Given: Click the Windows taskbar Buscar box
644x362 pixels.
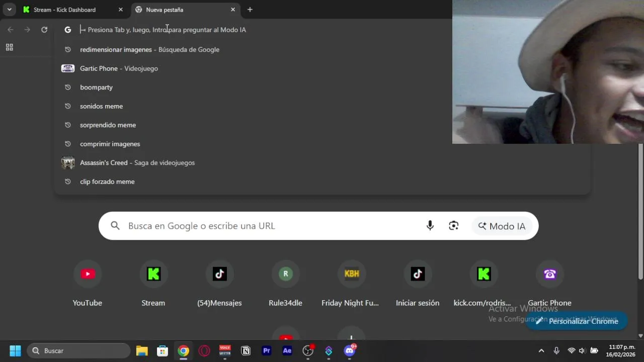Looking at the screenshot, I should point(79,350).
